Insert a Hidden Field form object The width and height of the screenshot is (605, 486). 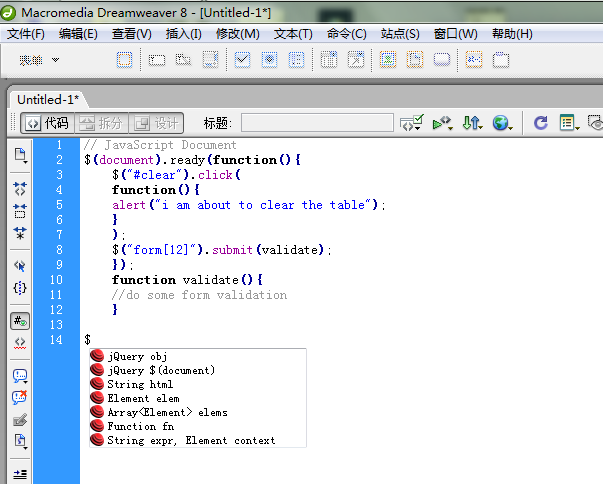tap(183, 60)
